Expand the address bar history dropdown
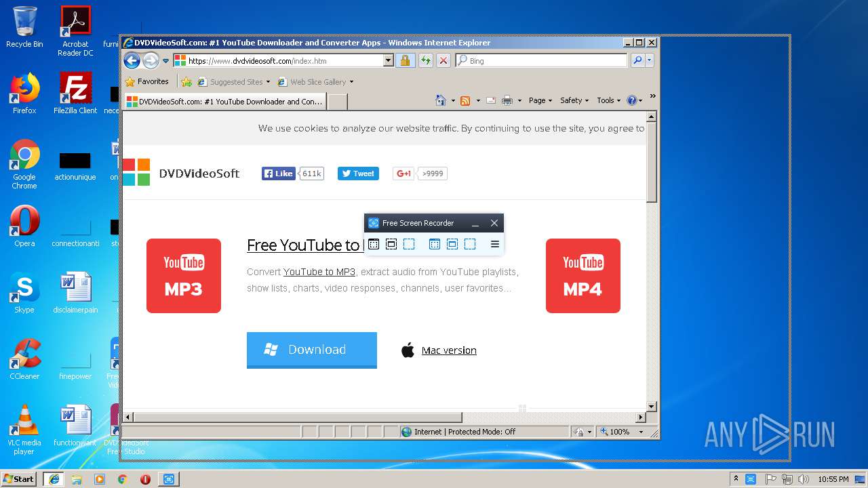The width and height of the screenshot is (868, 488). pos(389,61)
